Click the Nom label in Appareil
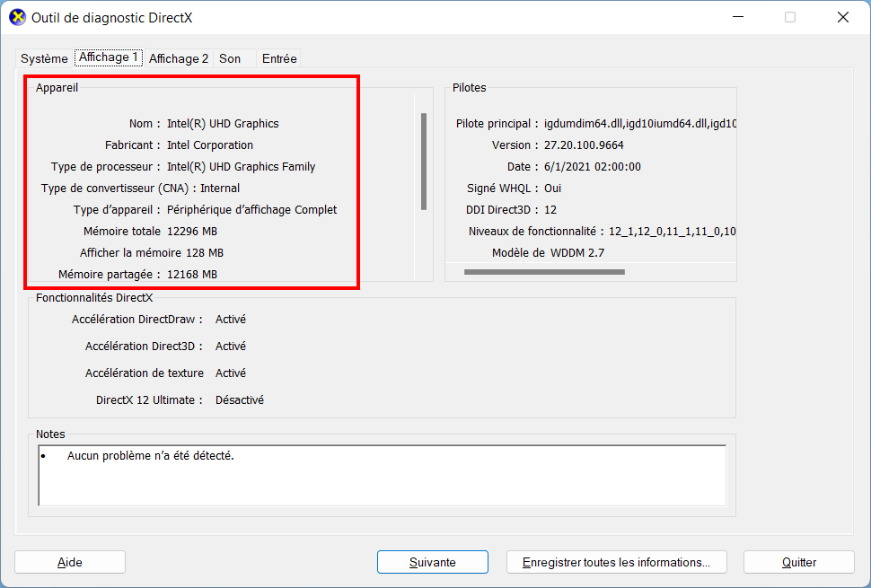This screenshot has width=871, height=588. [145, 123]
